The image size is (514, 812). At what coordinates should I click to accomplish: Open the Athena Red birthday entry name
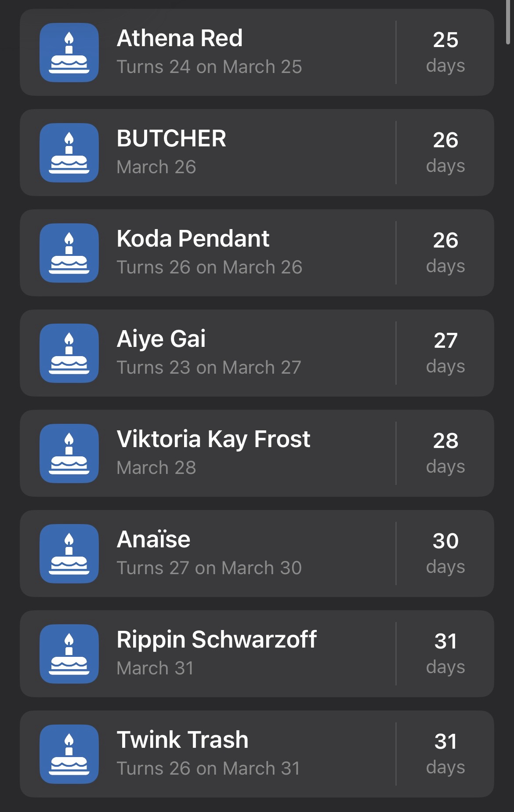pos(179,38)
